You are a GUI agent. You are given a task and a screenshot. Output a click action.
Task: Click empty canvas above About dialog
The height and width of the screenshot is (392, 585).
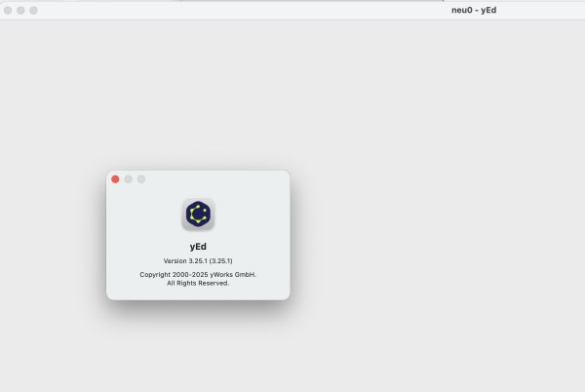(198, 98)
